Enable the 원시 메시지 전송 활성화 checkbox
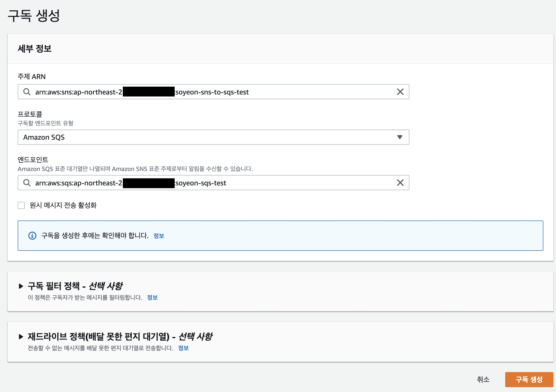Viewport: 556px width, 392px height. (21, 205)
